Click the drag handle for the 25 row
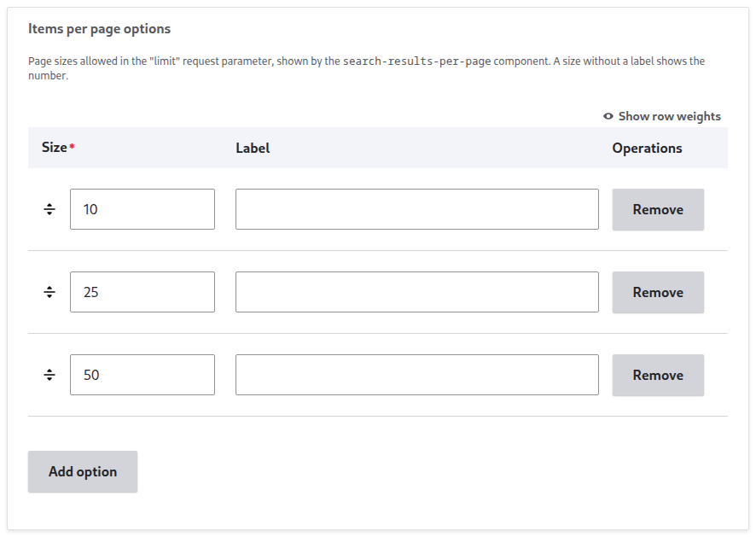Viewport: 756px width, 537px height. click(x=49, y=292)
